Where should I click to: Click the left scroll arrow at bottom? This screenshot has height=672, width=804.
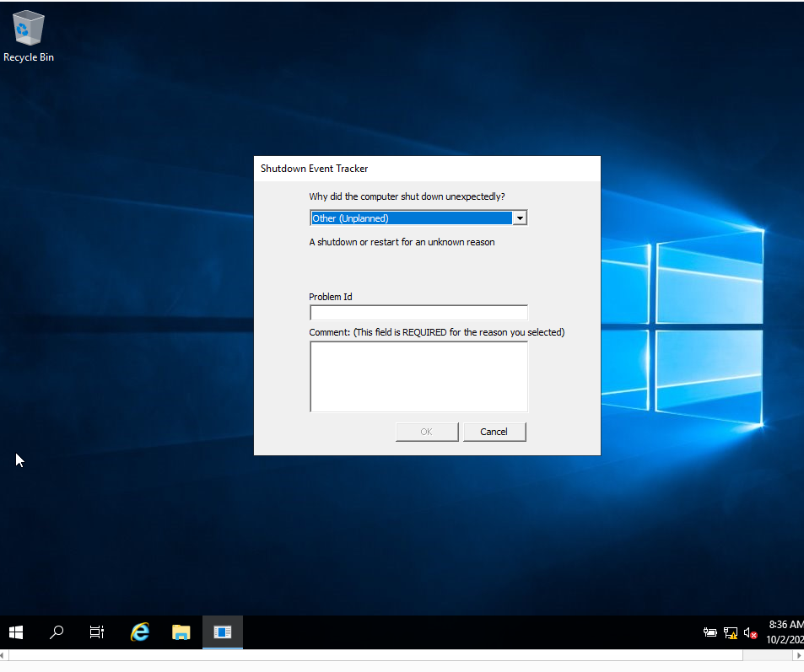3,656
